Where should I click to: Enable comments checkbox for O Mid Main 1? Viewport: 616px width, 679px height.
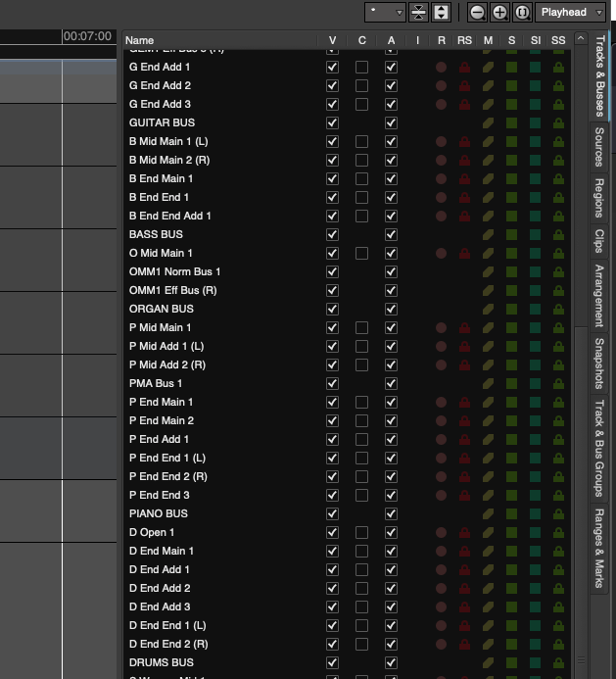tap(361, 253)
